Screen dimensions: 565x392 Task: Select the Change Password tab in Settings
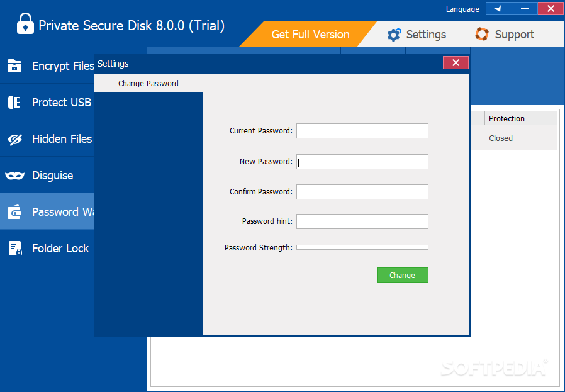(x=148, y=83)
